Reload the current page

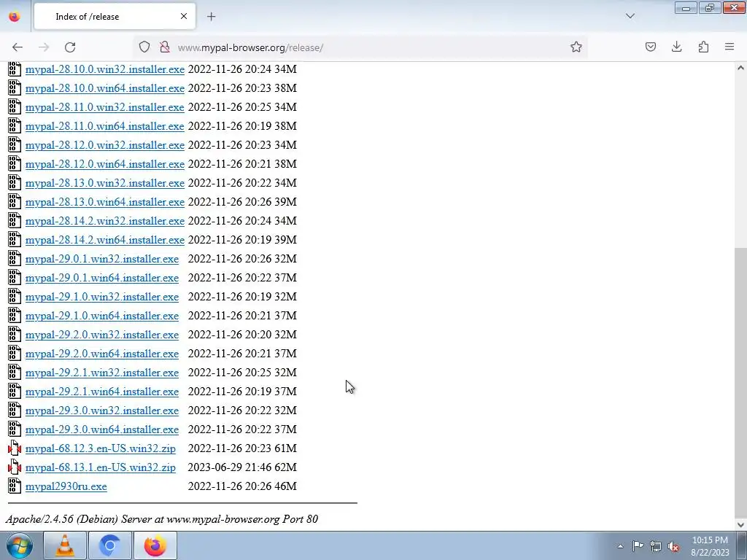(70, 47)
